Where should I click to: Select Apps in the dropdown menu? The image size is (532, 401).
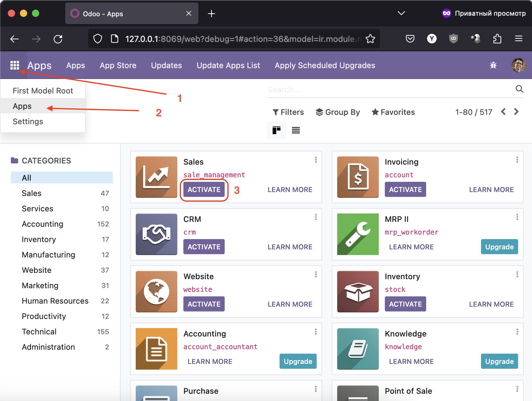43,106
